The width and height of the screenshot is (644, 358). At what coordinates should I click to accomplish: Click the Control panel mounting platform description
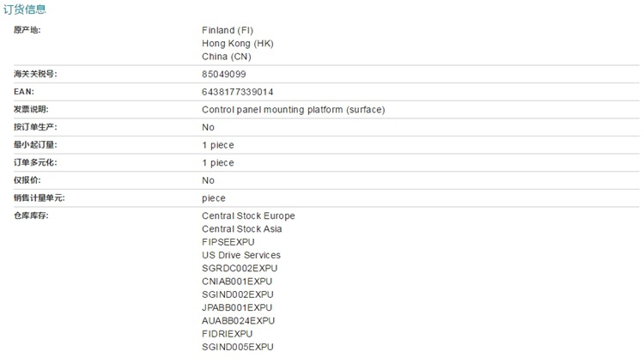click(x=293, y=110)
